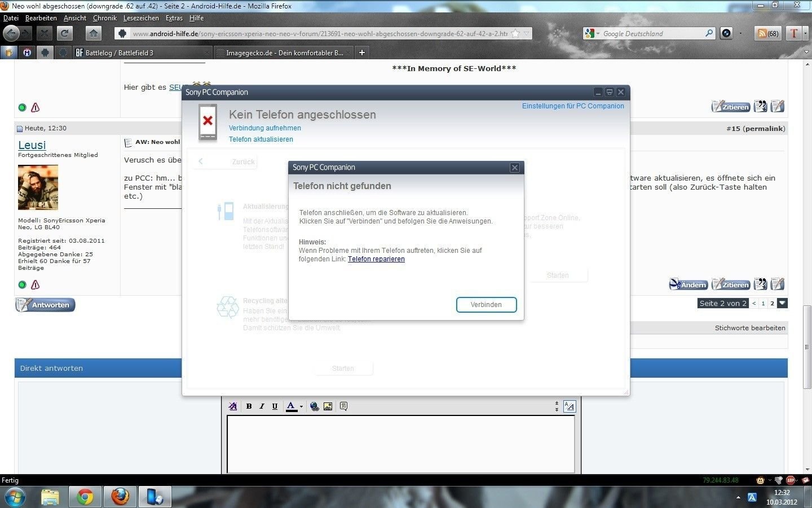Screen dimensions: 812x508
Task: Go to page 1 of the thread
Action: pos(763,303)
